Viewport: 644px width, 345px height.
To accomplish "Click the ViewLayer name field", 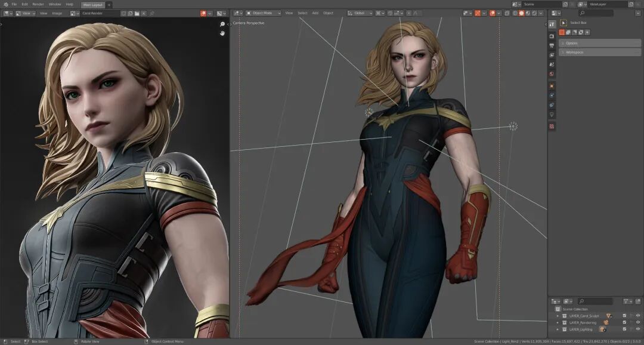I will pos(608,4).
